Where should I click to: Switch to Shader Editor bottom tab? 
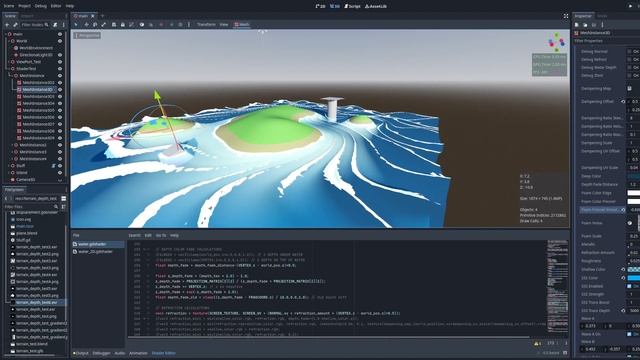164,353
